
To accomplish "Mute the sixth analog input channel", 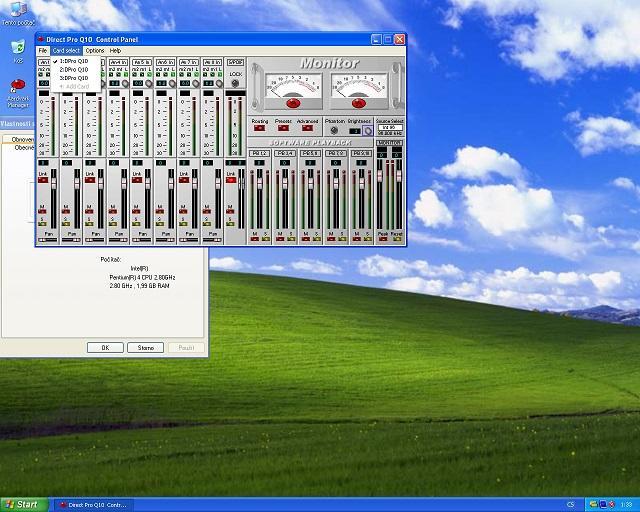I will (160, 211).
